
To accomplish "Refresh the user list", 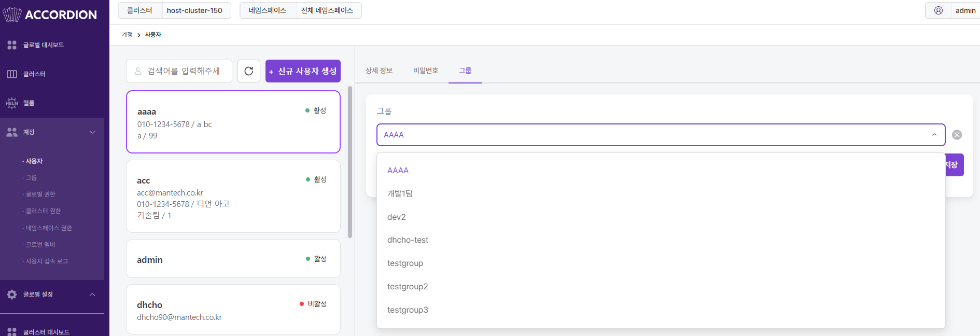I will pyautogui.click(x=249, y=71).
